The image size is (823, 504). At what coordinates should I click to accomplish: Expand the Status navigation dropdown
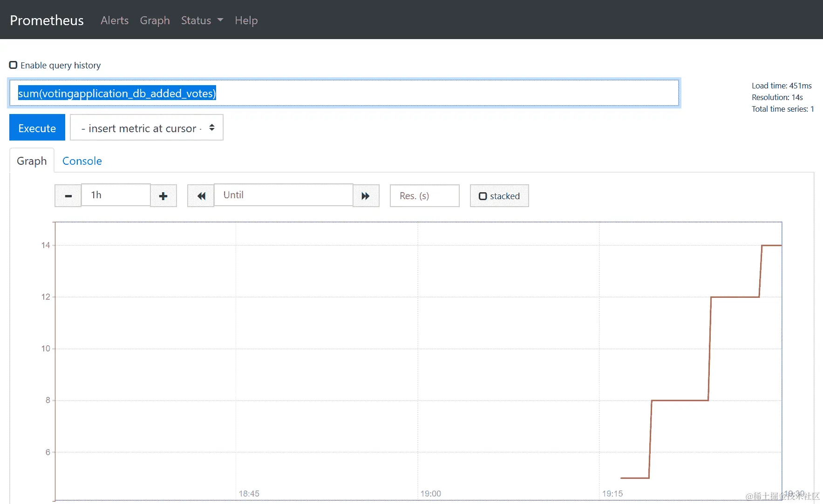pyautogui.click(x=202, y=20)
